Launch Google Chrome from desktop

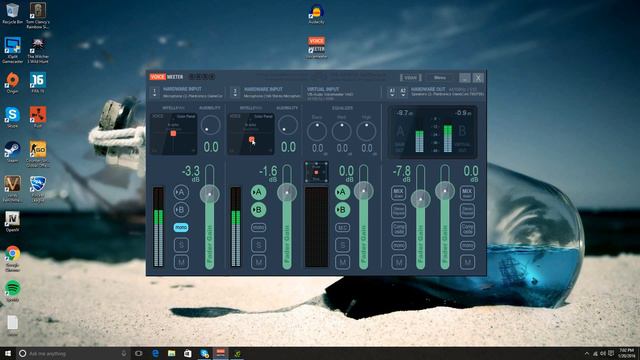(x=12, y=259)
